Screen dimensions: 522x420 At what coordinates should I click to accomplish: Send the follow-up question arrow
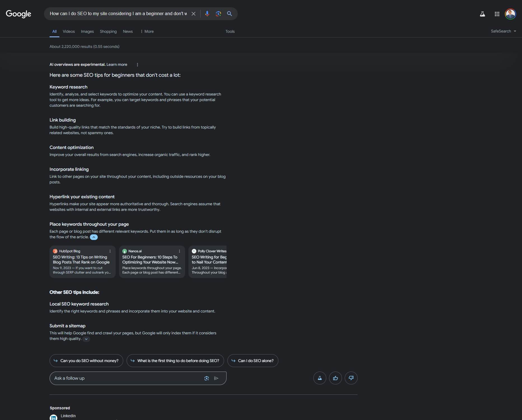(x=216, y=378)
